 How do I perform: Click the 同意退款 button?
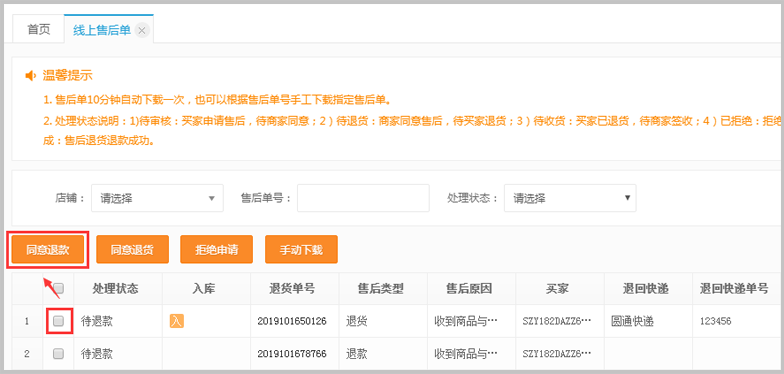tap(48, 250)
